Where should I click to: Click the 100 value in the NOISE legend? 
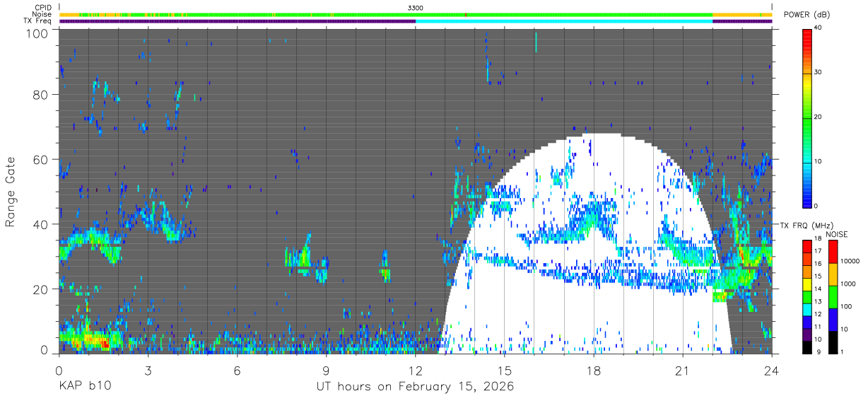847,308
